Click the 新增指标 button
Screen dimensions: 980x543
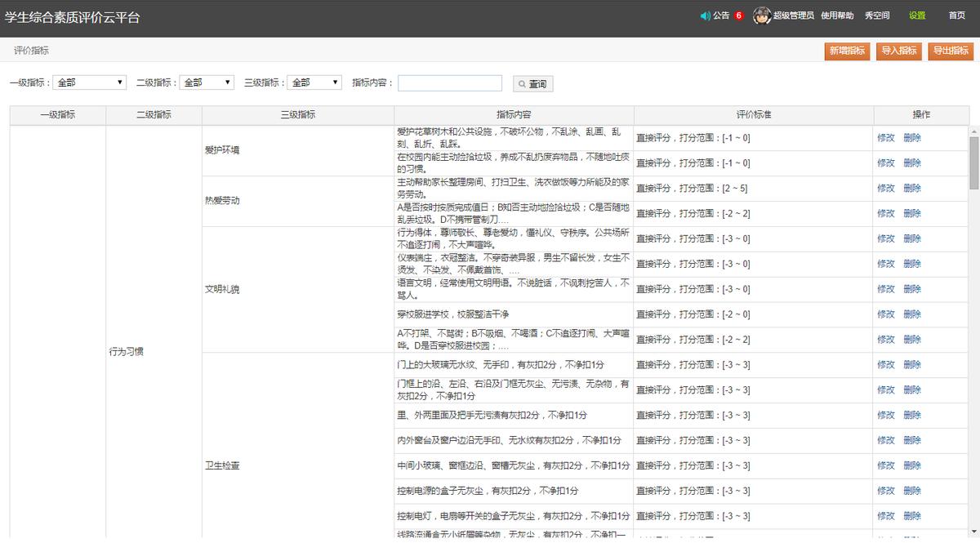tap(847, 50)
